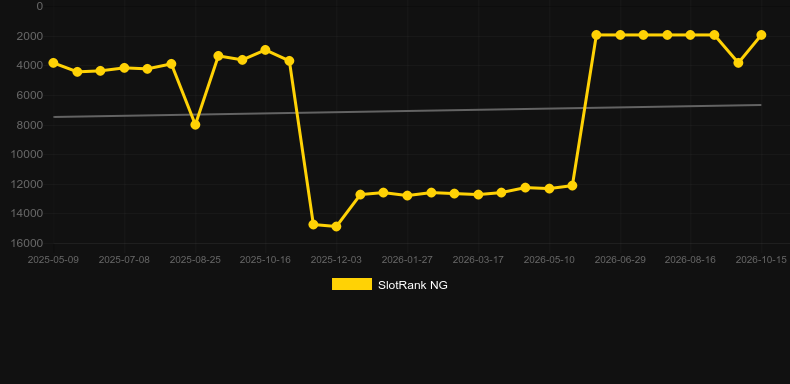Click the 16000 y-axis label
This screenshot has height=384, width=790.
pyautogui.click(x=27, y=243)
